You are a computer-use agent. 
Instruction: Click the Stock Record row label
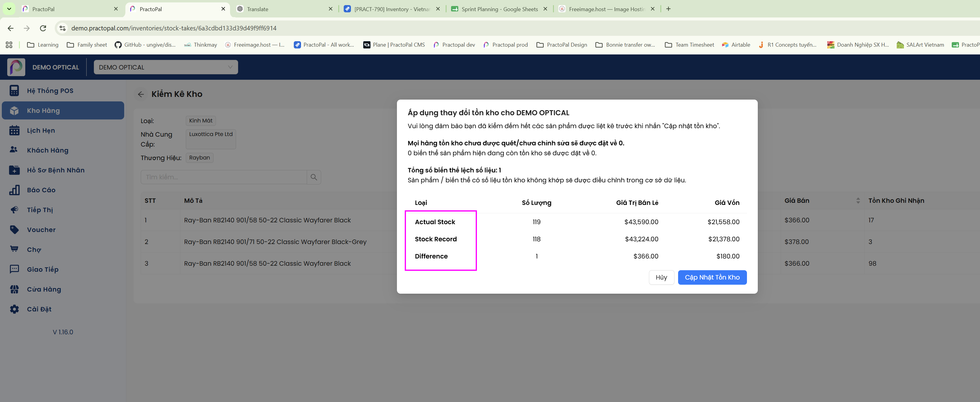point(436,239)
